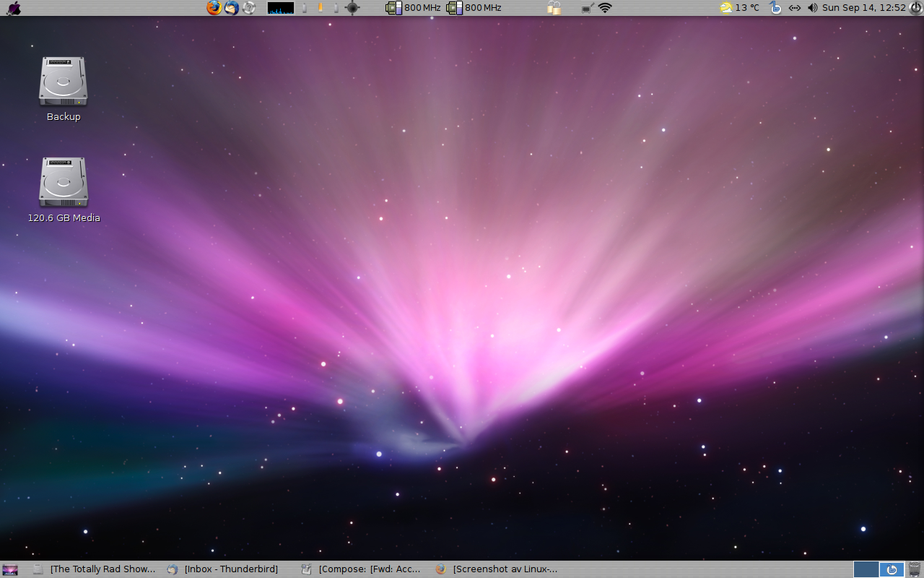
Task: Open the volume speaker control
Action: [x=812, y=8]
